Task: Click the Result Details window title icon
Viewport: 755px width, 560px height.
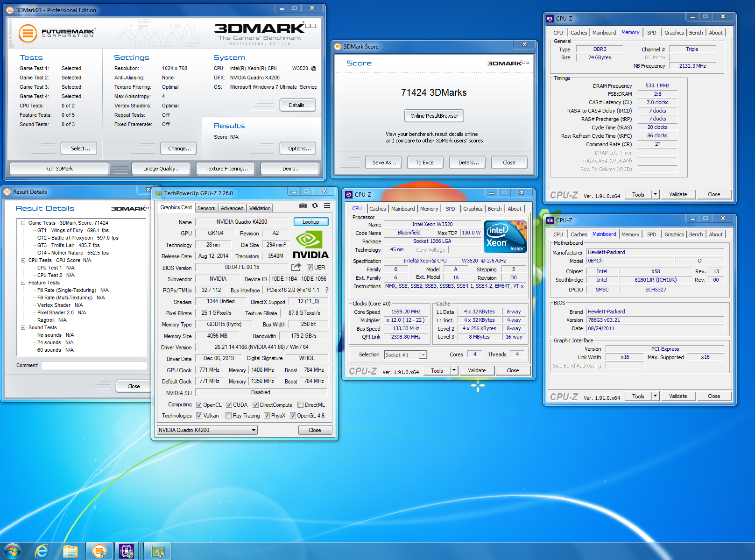Action: (7, 192)
